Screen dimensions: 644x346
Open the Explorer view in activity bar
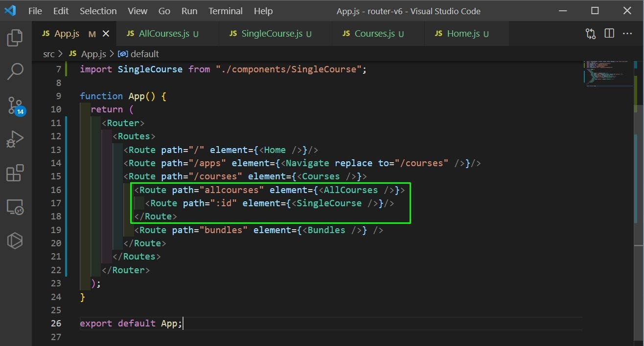click(15, 38)
